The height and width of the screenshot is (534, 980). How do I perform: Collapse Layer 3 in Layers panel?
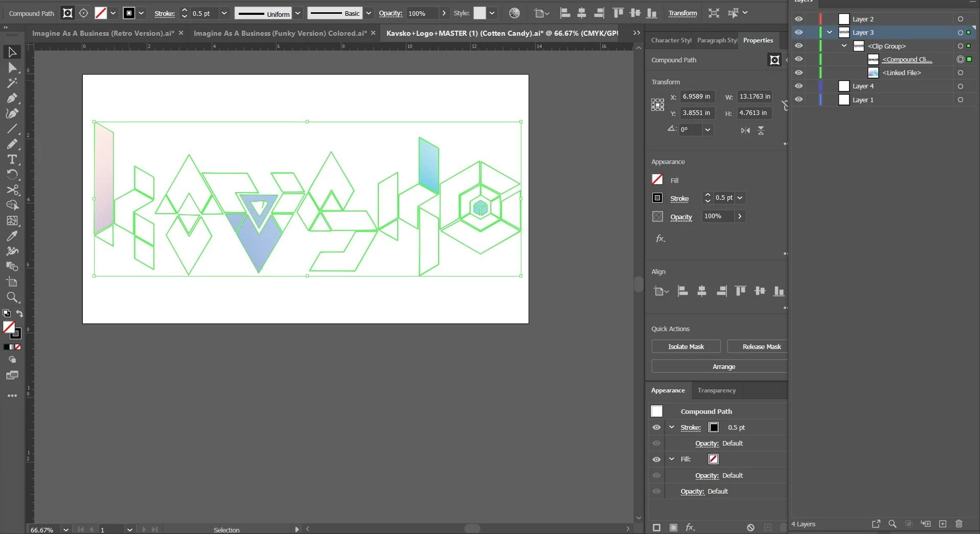tap(830, 32)
